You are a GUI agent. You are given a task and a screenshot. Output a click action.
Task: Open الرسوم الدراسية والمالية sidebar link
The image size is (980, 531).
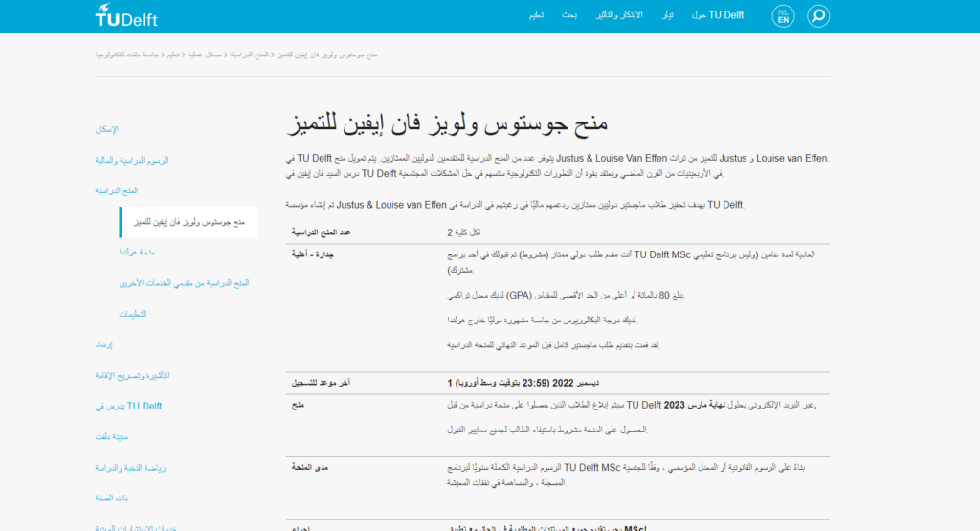[133, 160]
